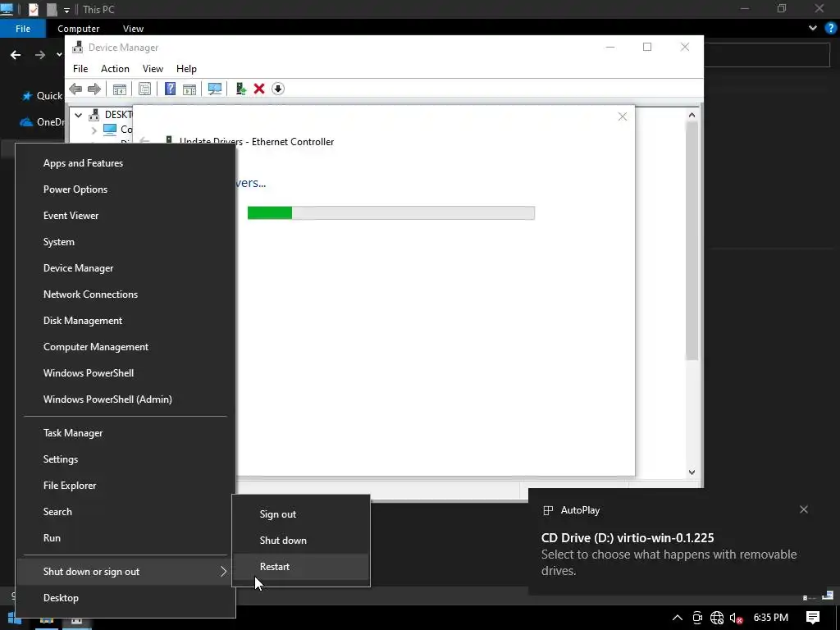Open System from context menu
This screenshot has width=840, height=630.
coord(126,242)
